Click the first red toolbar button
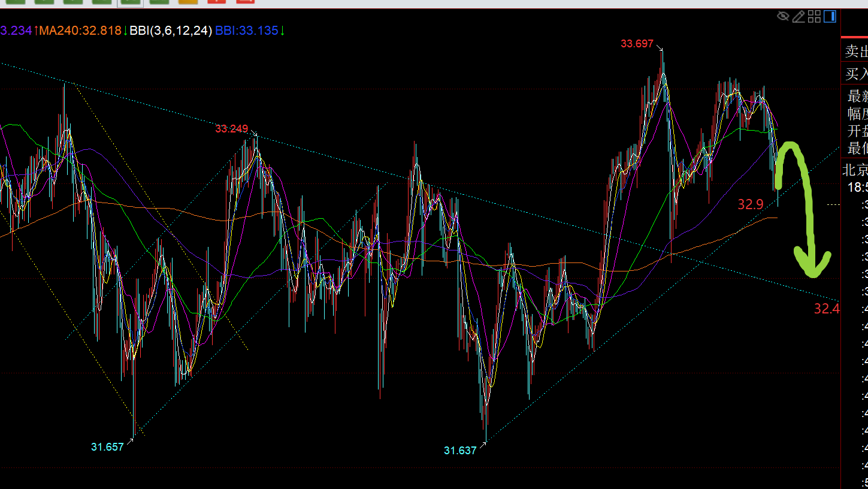Image resolution: width=868 pixels, height=489 pixels. pos(216,2)
